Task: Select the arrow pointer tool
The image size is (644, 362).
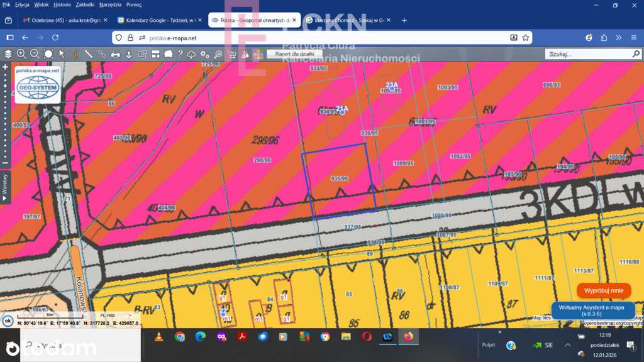Action: (x=62, y=54)
